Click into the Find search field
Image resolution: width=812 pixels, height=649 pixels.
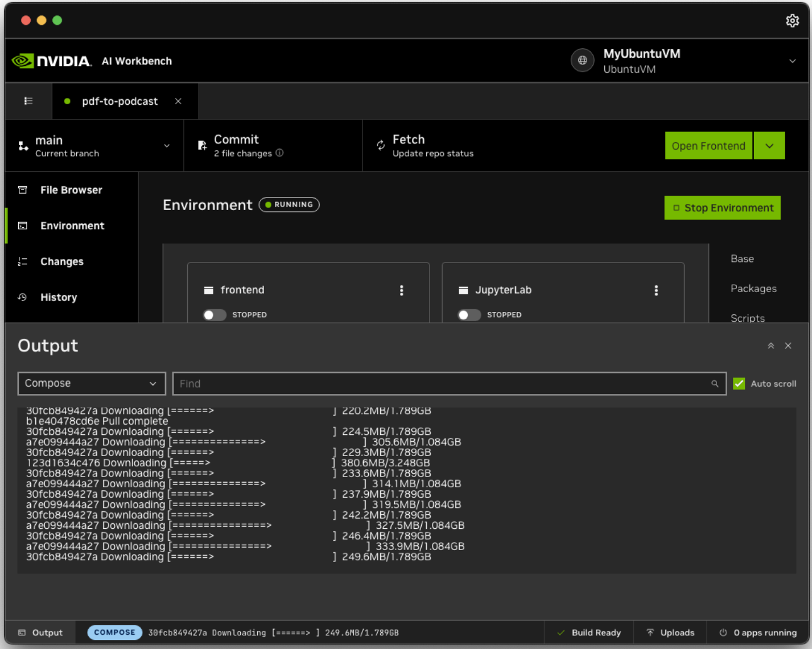[x=438, y=384]
